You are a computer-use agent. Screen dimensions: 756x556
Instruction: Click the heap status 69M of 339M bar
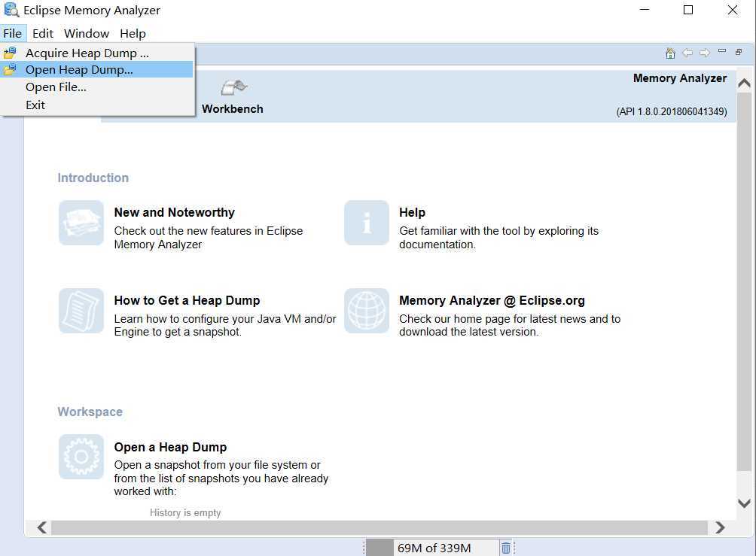432,548
